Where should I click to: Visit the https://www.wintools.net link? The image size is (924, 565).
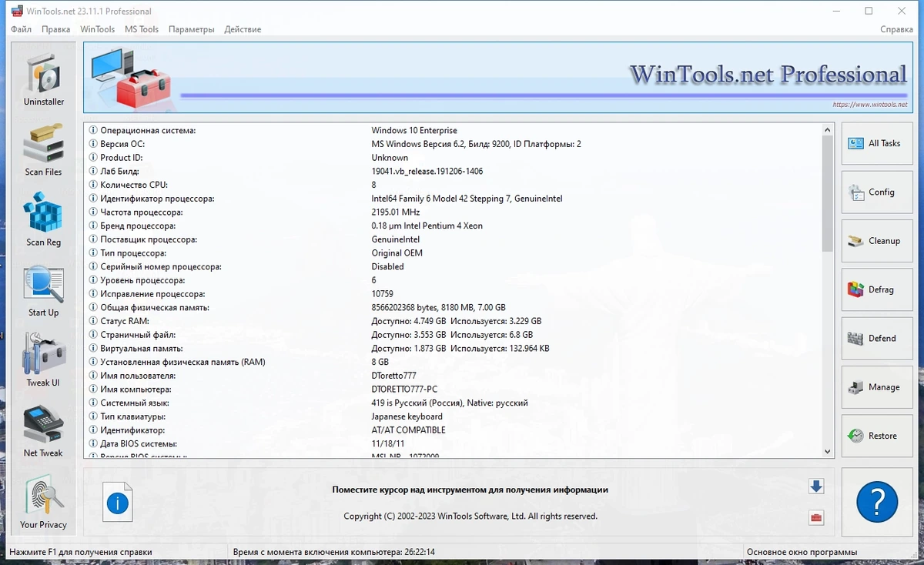[x=869, y=105]
